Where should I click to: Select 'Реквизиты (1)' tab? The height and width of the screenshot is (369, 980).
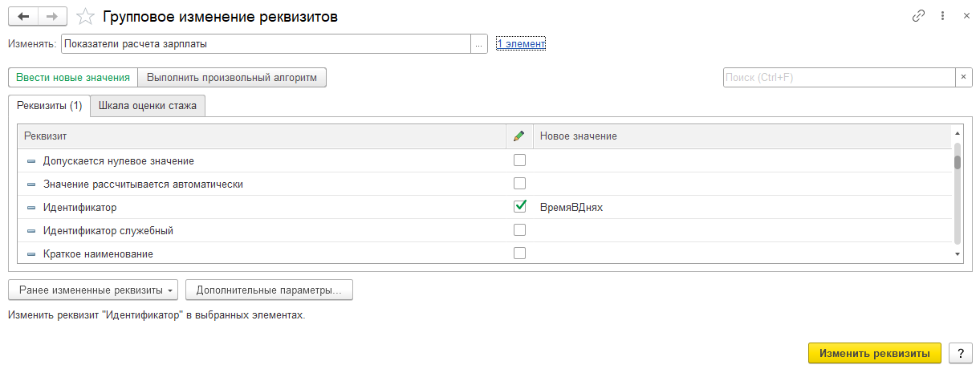(50, 105)
